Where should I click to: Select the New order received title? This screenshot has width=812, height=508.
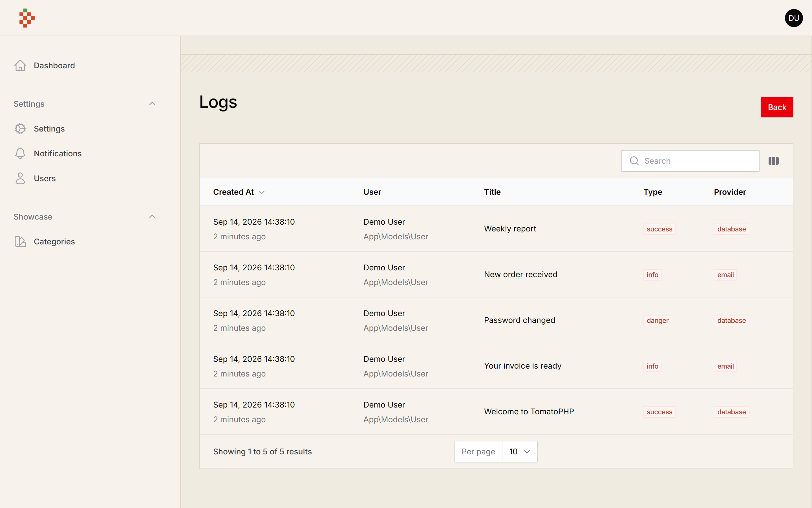tap(520, 275)
